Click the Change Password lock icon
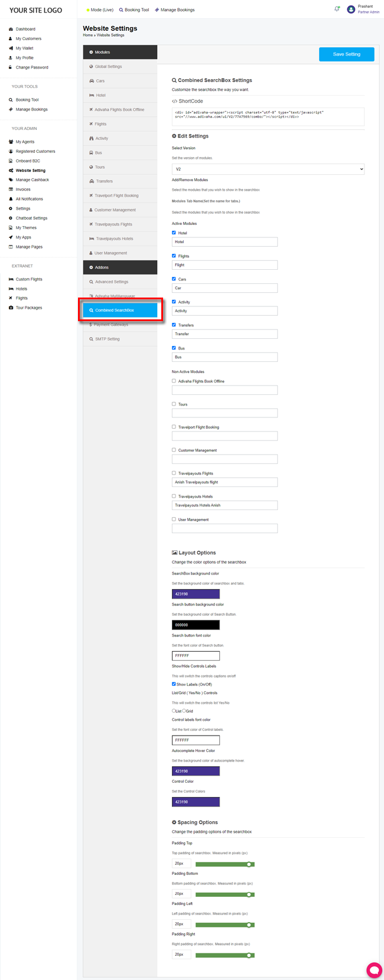The width and height of the screenshot is (384, 980). (11, 67)
